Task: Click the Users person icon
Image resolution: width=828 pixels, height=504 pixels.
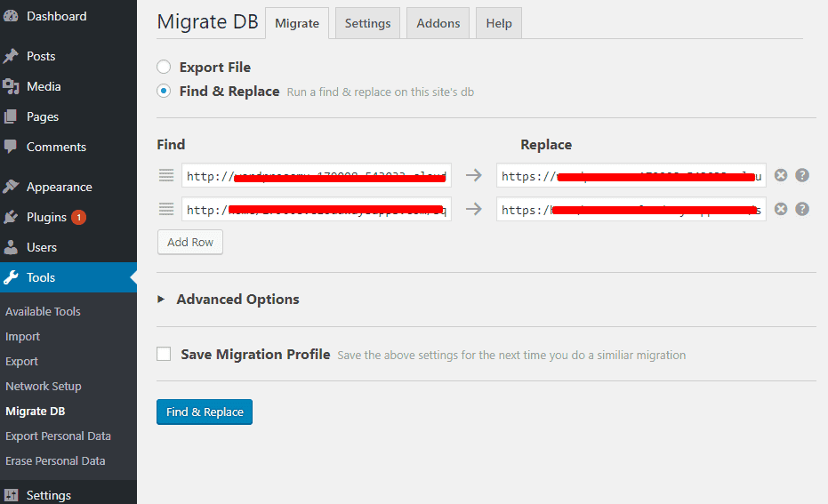Action: 10,247
